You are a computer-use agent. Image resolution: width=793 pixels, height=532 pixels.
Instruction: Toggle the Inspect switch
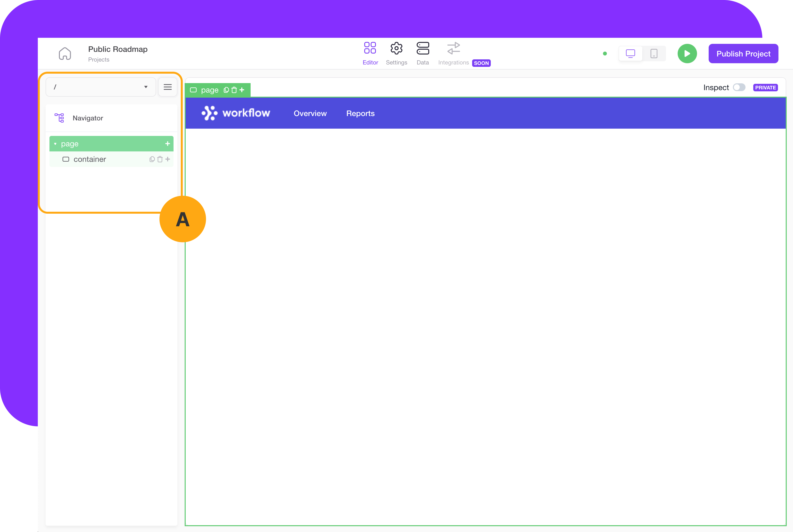(739, 87)
